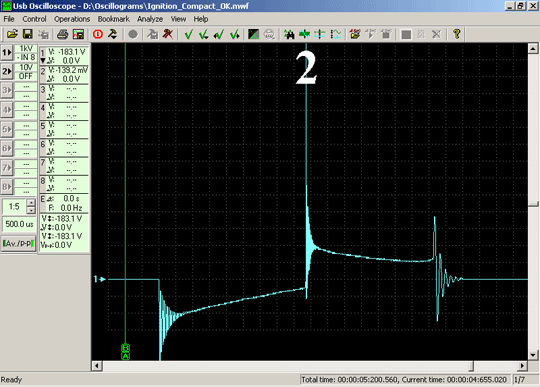Open help via yellow question mark icon
Screen dimensions: 540x387
point(457,34)
